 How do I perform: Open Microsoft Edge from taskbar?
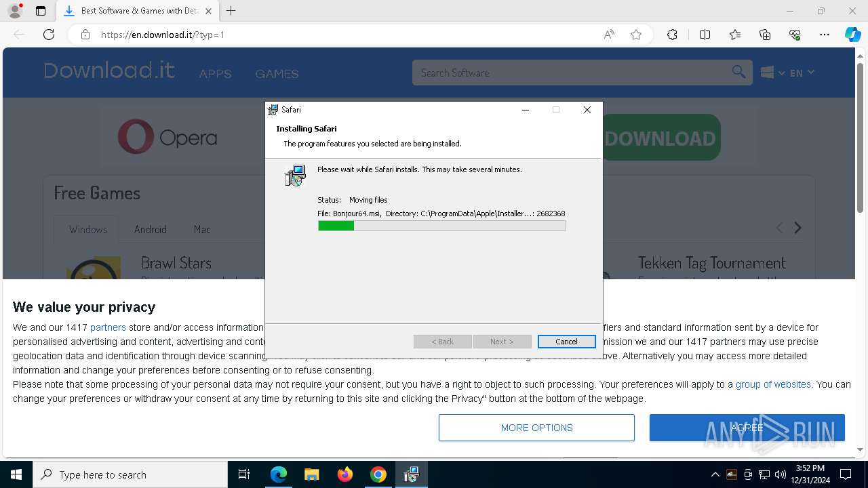pos(279,474)
